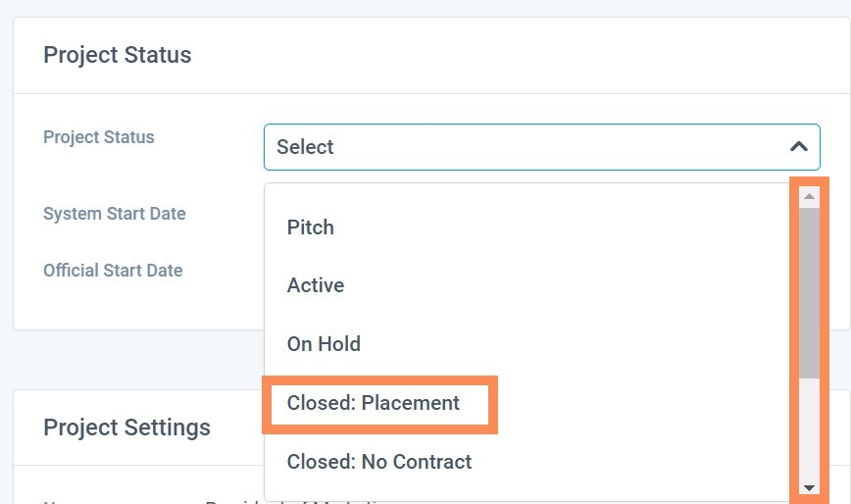Click the Project Status section heading

[118, 55]
